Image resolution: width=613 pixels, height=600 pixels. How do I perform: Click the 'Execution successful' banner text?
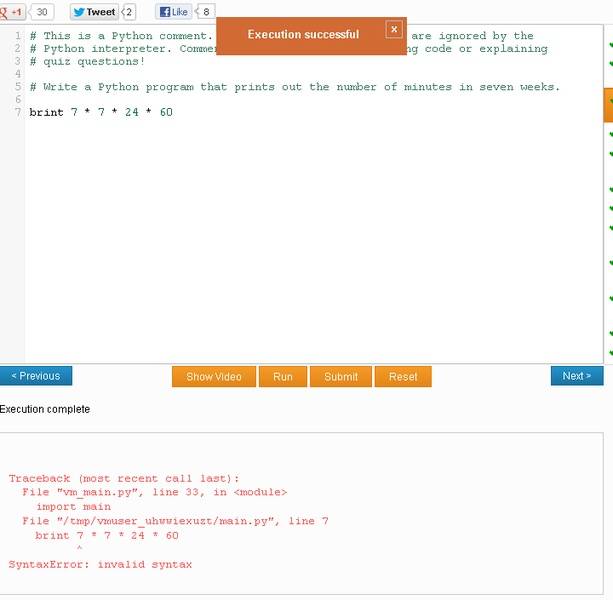click(x=303, y=34)
